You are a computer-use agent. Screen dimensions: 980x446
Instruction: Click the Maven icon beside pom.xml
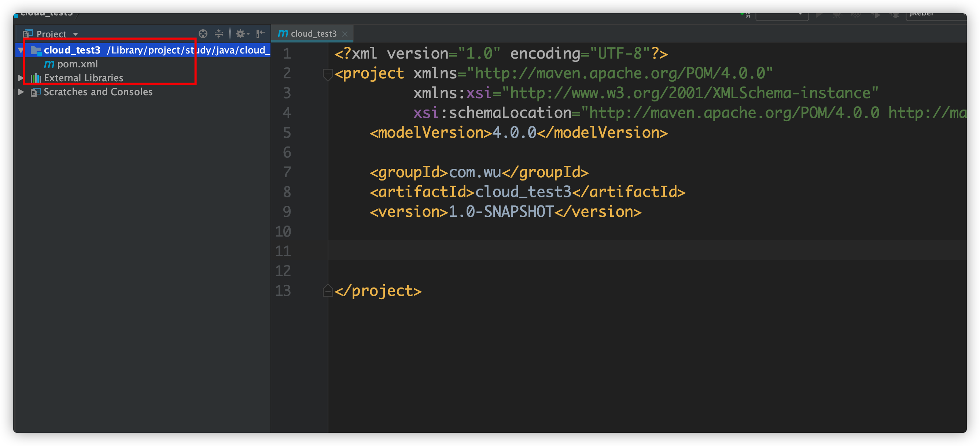(49, 64)
